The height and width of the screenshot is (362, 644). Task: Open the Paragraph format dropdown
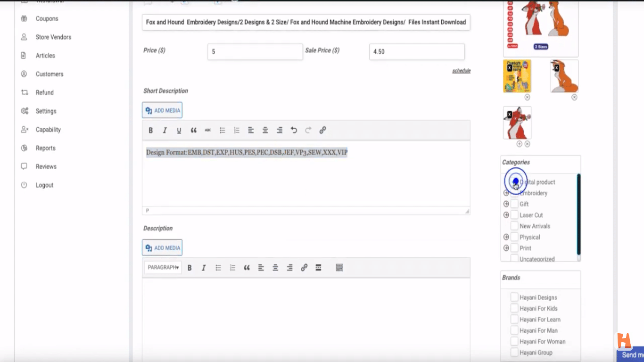click(x=163, y=268)
